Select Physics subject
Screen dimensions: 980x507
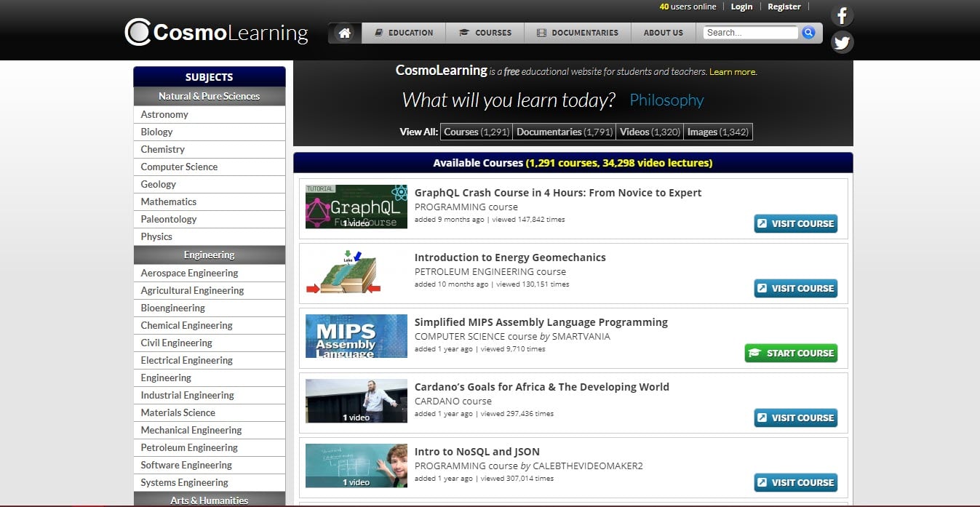pyautogui.click(x=210, y=236)
